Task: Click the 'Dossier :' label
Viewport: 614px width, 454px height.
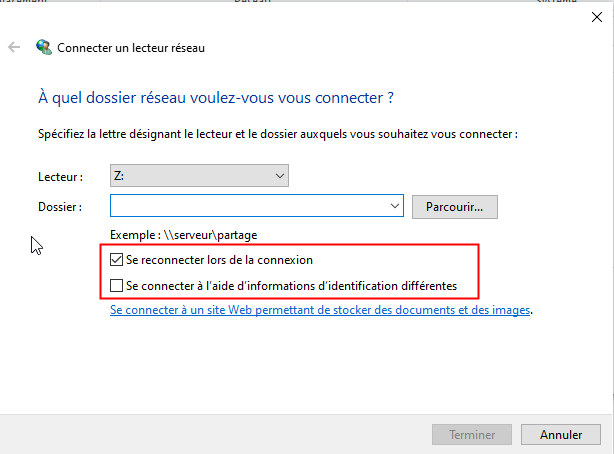Action: 59,206
